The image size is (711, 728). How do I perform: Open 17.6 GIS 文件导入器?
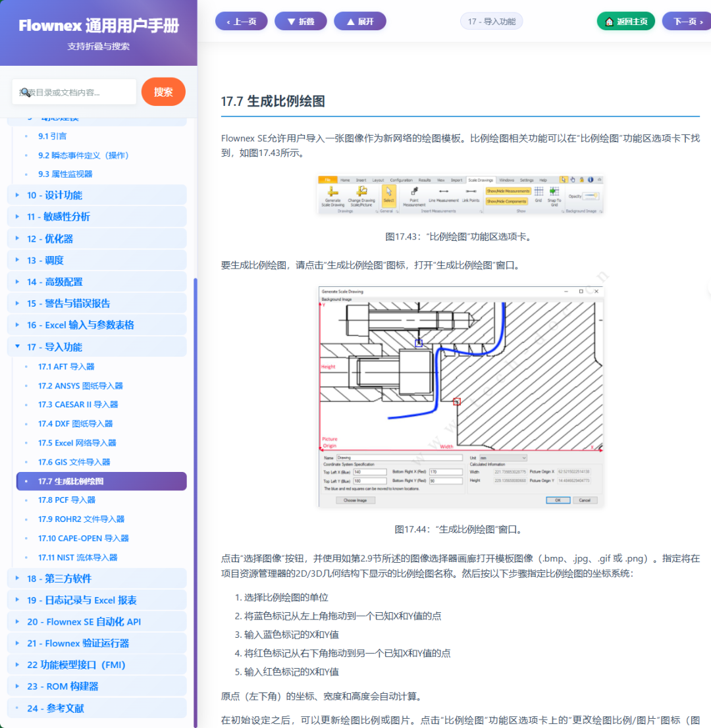[x=74, y=462]
